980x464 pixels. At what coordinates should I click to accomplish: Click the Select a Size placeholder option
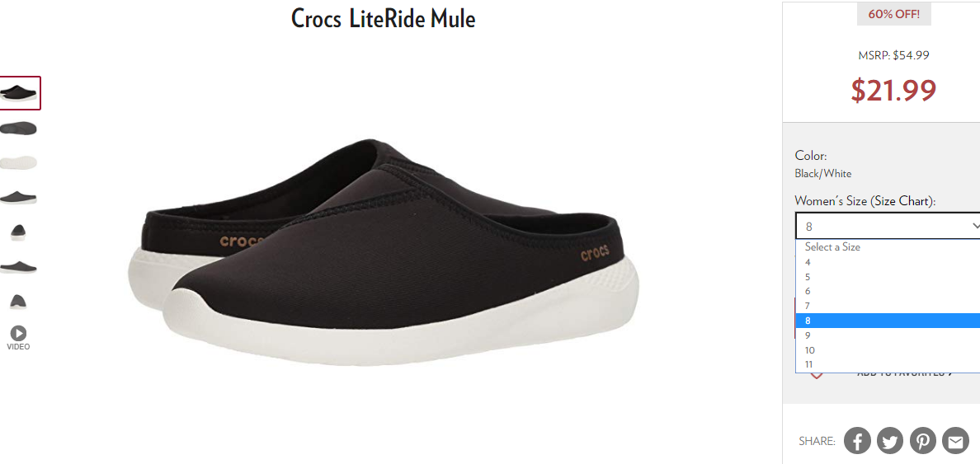click(x=888, y=247)
